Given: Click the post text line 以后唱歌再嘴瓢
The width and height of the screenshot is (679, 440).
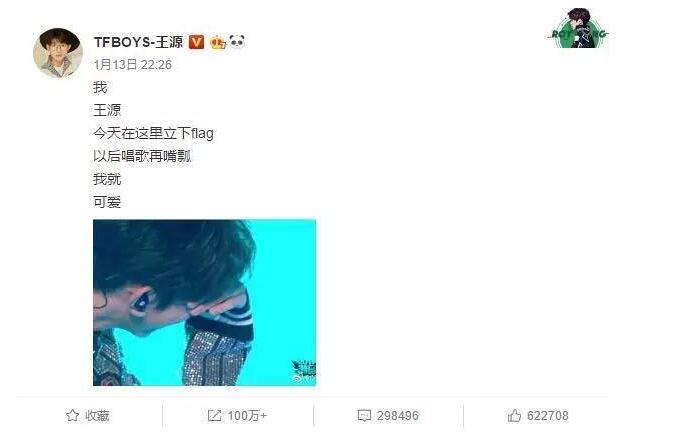Looking at the screenshot, I should pos(142,156).
